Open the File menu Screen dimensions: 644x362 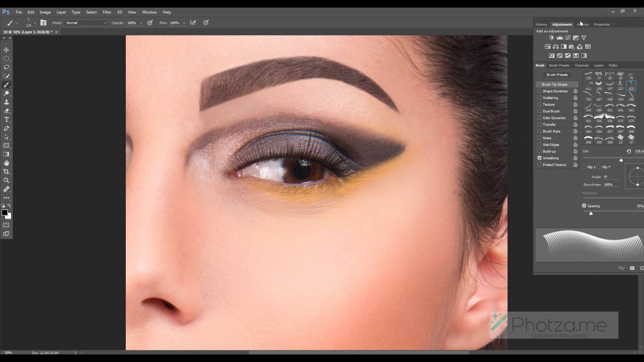click(x=19, y=12)
